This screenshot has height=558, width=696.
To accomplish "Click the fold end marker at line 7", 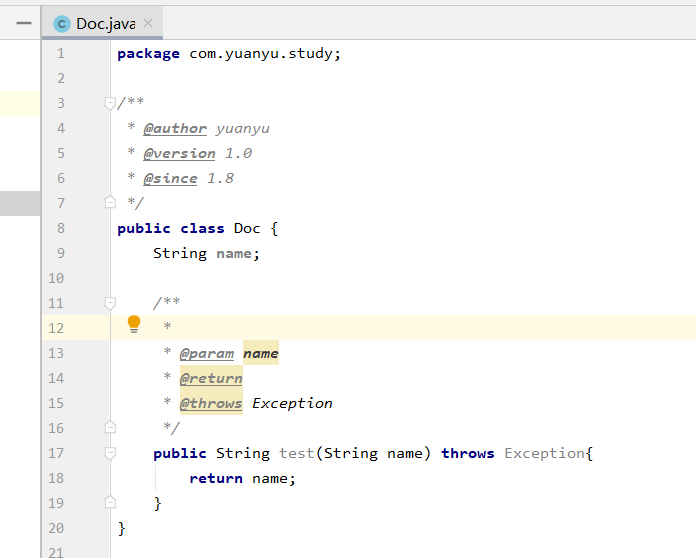I will click(110, 202).
